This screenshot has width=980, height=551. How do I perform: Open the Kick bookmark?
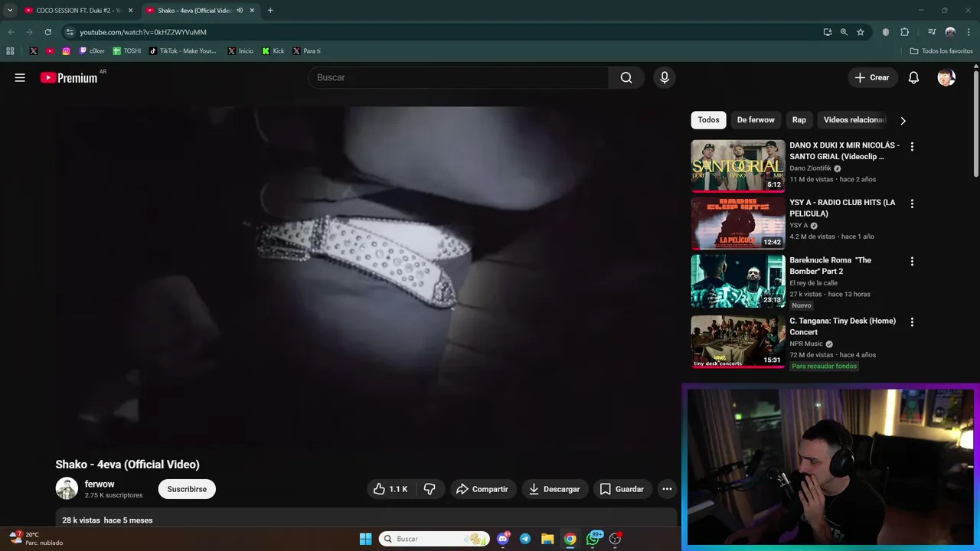point(273,51)
